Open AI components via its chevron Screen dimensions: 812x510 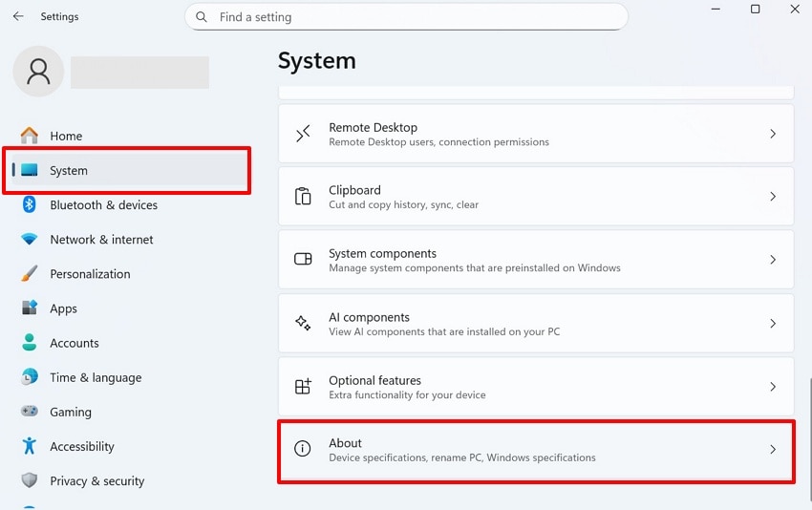(773, 324)
